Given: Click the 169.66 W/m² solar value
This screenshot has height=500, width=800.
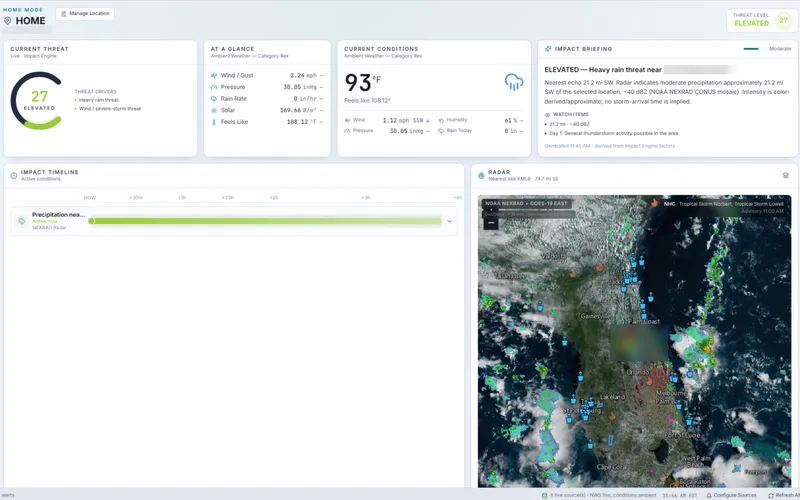Looking at the screenshot, I should pyautogui.click(x=298, y=110).
